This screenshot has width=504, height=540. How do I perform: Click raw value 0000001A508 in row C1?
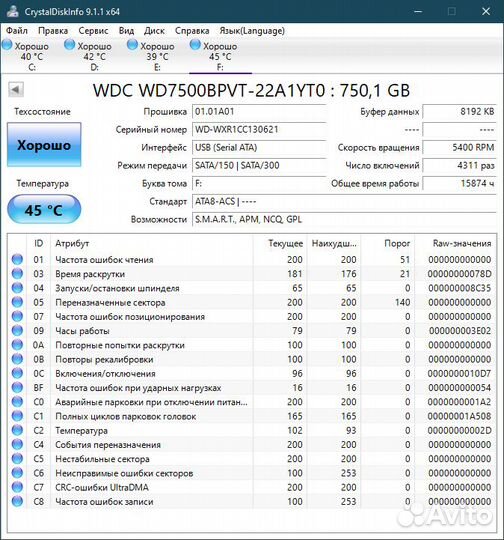click(x=459, y=416)
